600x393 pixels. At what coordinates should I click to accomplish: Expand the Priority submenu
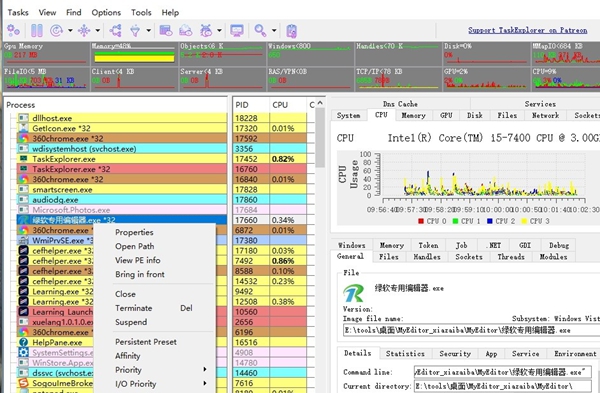[128, 370]
